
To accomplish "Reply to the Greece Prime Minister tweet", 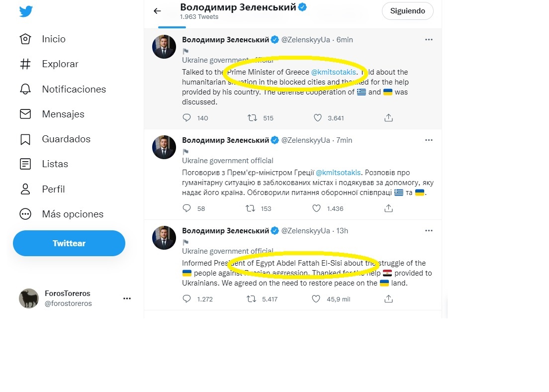I will pos(187,118).
